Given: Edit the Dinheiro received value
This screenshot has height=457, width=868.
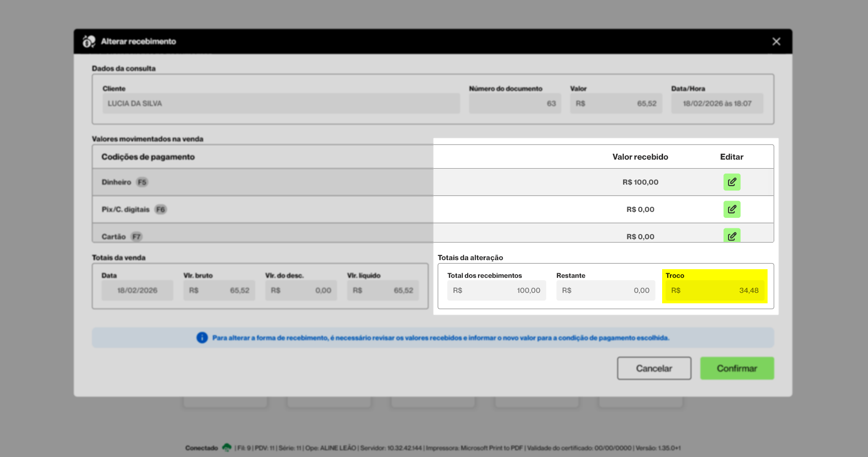Looking at the screenshot, I should click(732, 182).
